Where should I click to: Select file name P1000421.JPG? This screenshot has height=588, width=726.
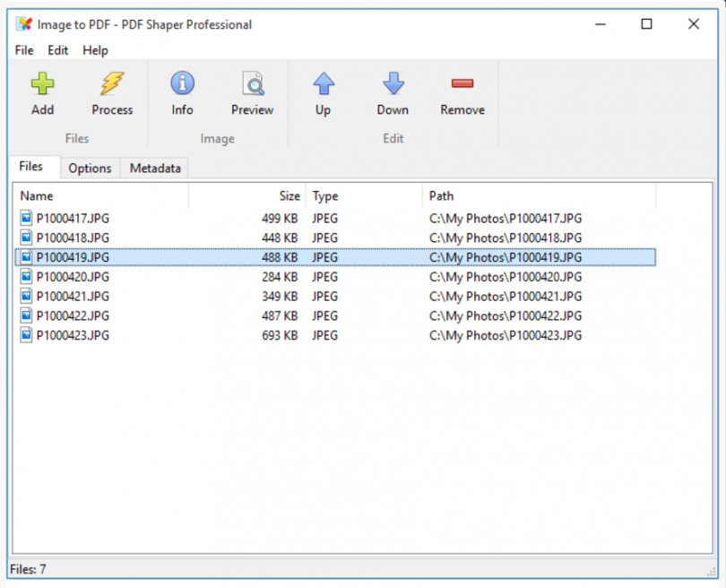(73, 296)
